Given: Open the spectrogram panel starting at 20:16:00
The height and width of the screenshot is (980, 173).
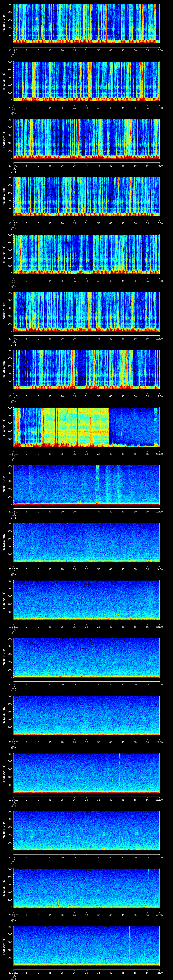Looking at the screenshot, I should [x=87, y=139].
